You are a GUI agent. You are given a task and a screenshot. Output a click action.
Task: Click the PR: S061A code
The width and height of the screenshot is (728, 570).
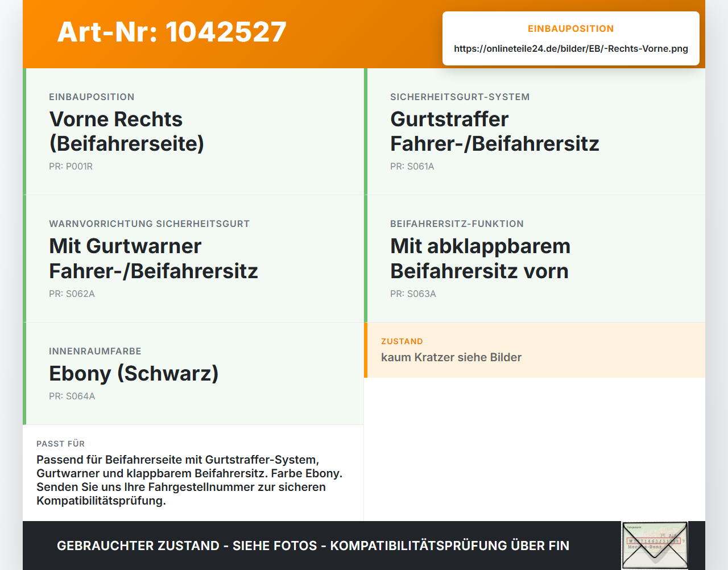point(412,166)
